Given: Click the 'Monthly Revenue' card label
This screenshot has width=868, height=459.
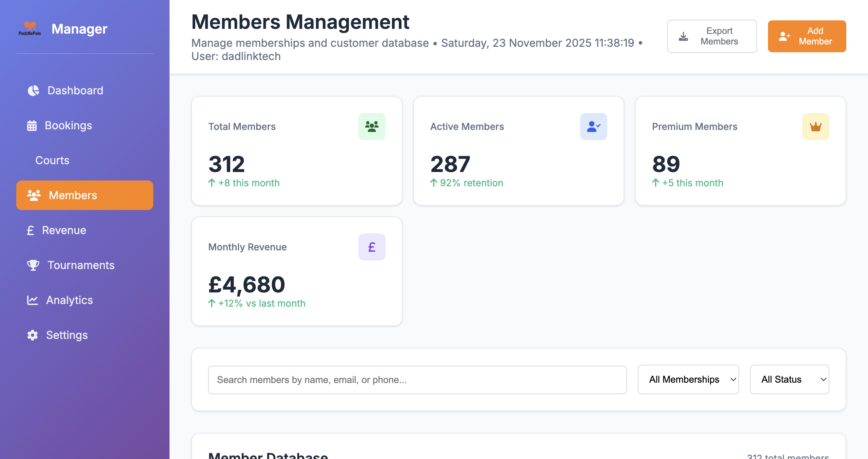Looking at the screenshot, I should tap(248, 247).
